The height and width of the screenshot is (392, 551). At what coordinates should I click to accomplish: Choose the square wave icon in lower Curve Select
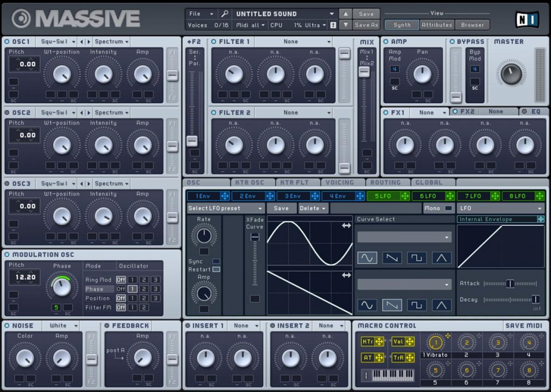coord(416,305)
